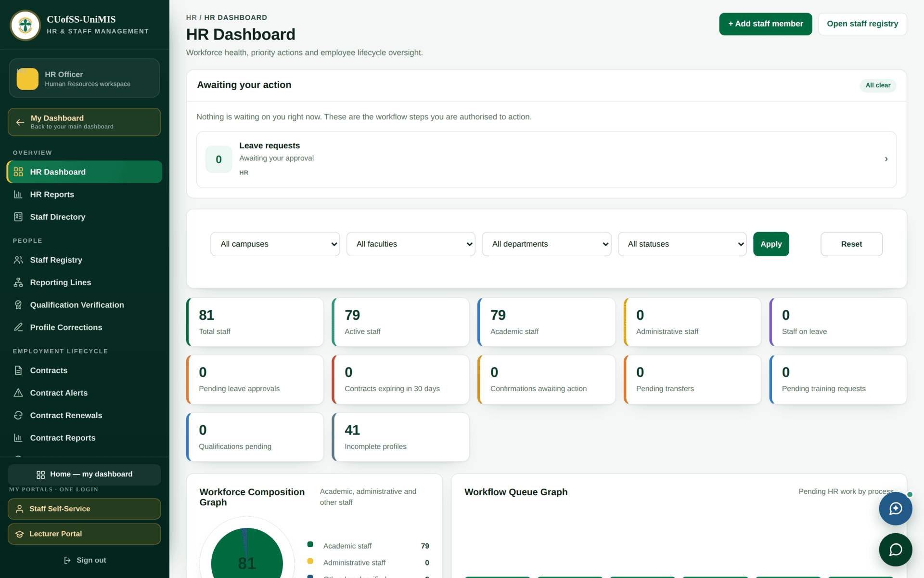
Task: Expand Leave requests with the chevron arrow
Action: [886, 159]
